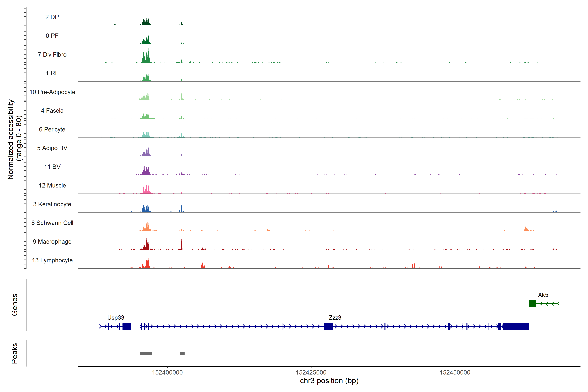588x392 pixels.
Task: Click the largest 3' Zzz3 exon
Action: click(x=515, y=326)
